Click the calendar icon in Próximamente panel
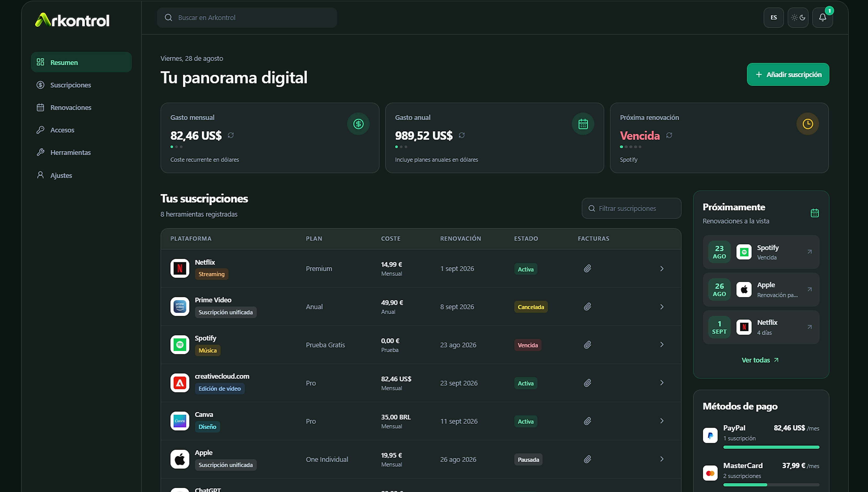The image size is (868, 492). tap(814, 213)
